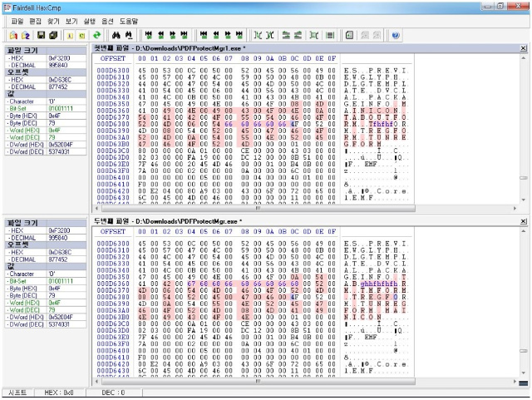Go to previous difference in first arrow group

[160, 35]
